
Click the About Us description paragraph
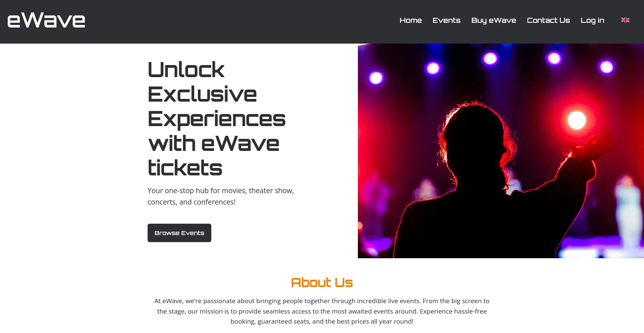pyautogui.click(x=322, y=311)
